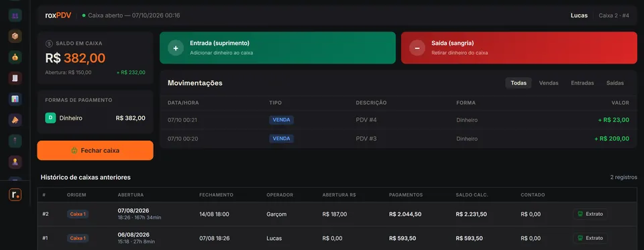Click the + R$ 23,00 value

[614, 120]
